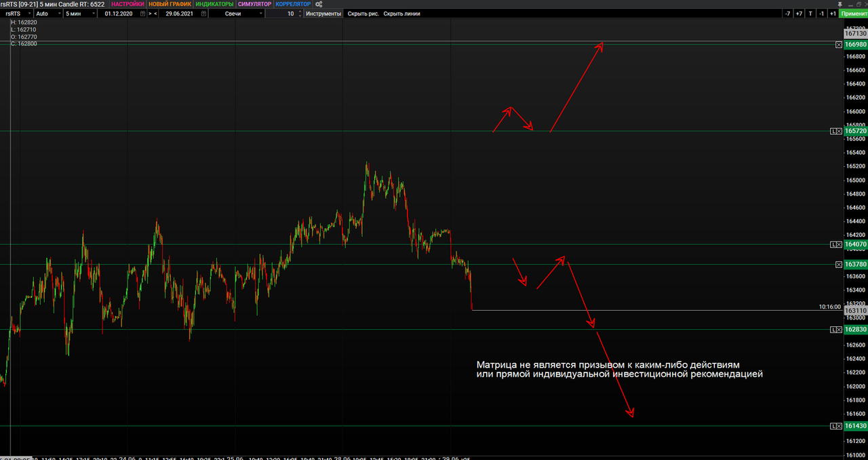Click the green Применить button
868x460 pixels.
[x=853, y=14]
